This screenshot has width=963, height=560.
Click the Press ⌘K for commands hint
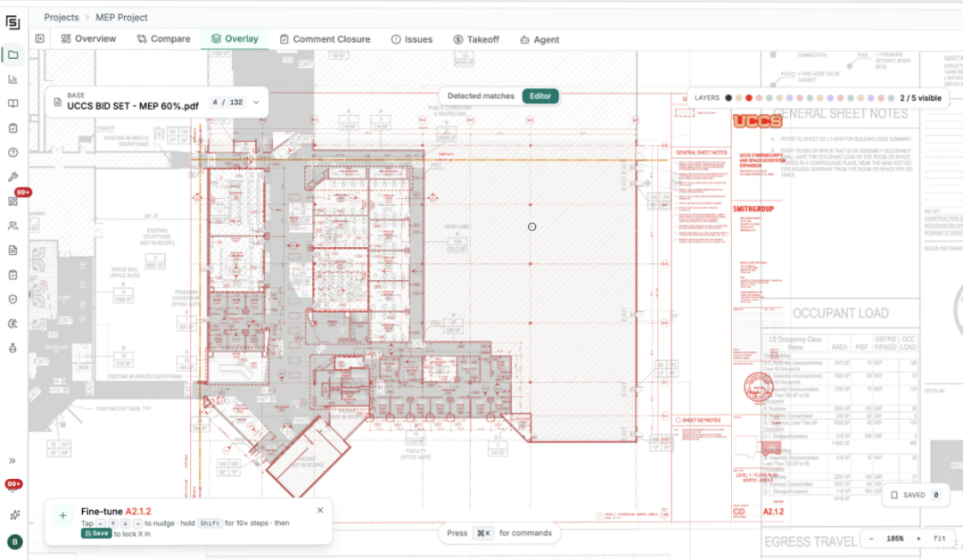[x=499, y=533]
